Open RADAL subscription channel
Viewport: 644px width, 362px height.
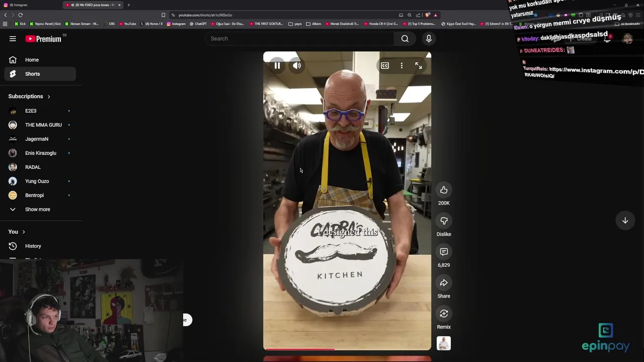click(40, 167)
